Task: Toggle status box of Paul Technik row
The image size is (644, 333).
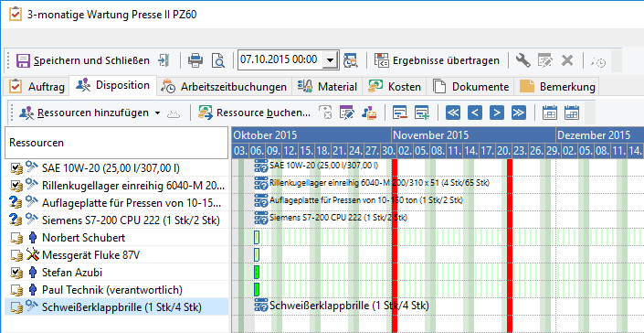Action: pos(16,290)
